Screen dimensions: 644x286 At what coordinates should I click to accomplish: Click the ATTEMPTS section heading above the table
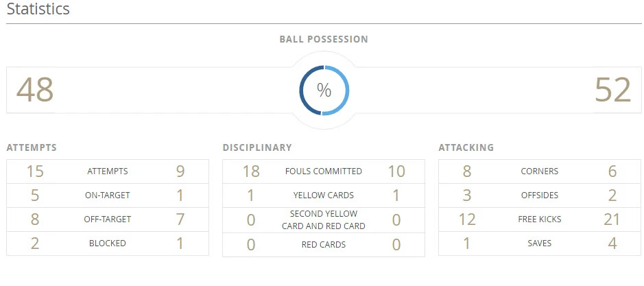(x=32, y=147)
